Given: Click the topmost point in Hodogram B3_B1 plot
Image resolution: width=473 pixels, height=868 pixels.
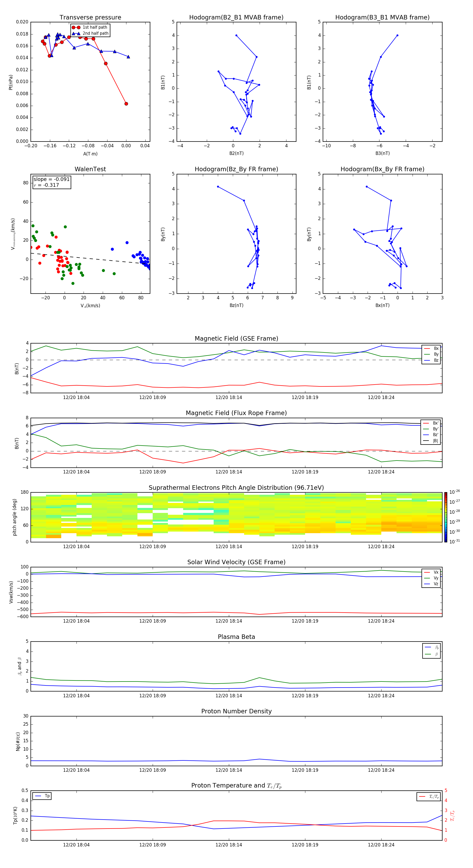Looking at the screenshot, I should pyautogui.click(x=397, y=36).
